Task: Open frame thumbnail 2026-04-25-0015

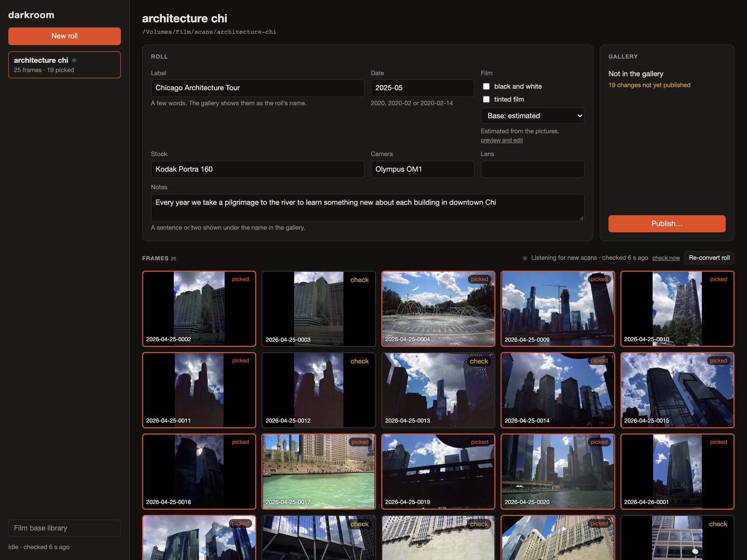Action: pos(677,390)
